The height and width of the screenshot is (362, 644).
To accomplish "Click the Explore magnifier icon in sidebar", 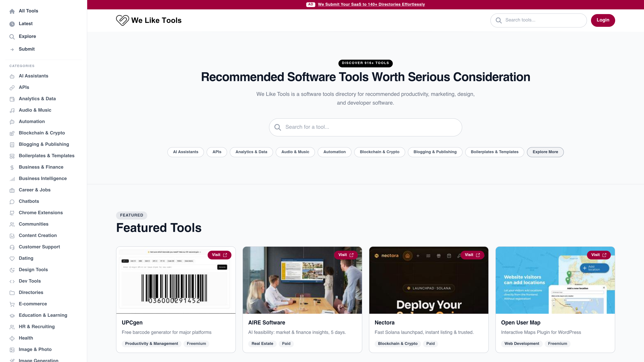I will (12, 37).
